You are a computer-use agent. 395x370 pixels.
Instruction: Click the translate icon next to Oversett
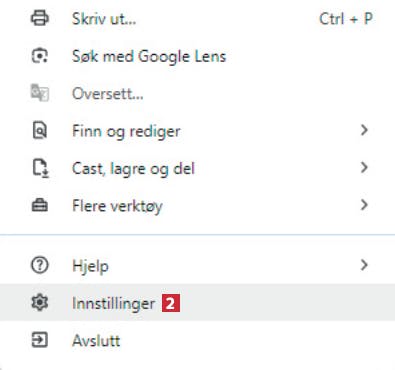tap(40, 93)
